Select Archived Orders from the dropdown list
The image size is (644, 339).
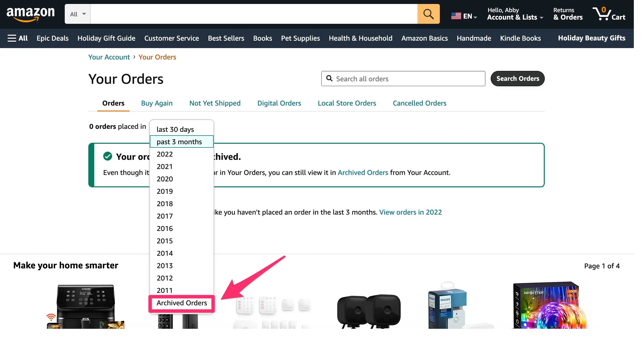click(x=182, y=303)
